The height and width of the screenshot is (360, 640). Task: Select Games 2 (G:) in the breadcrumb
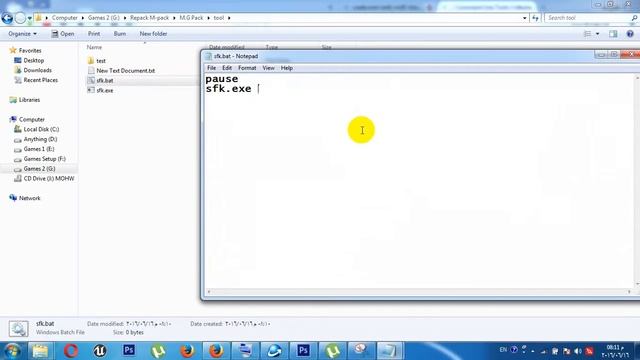(x=104, y=18)
